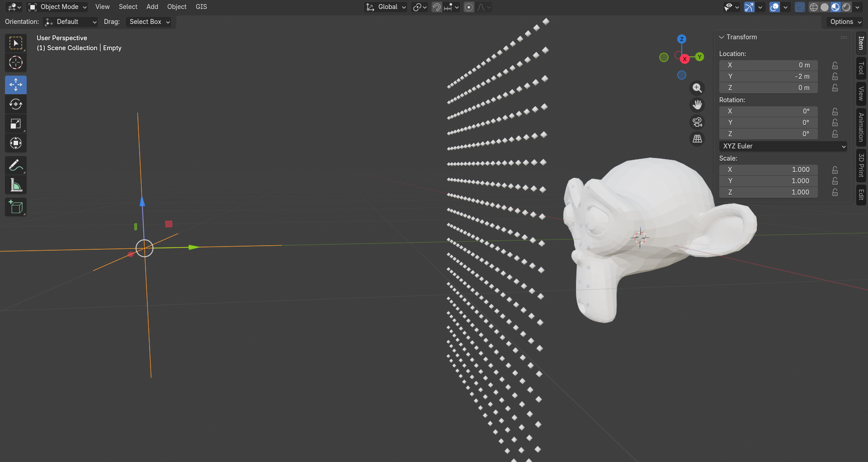Switch to the Tool sidebar tab
Image resolution: width=868 pixels, height=462 pixels.
861,68
